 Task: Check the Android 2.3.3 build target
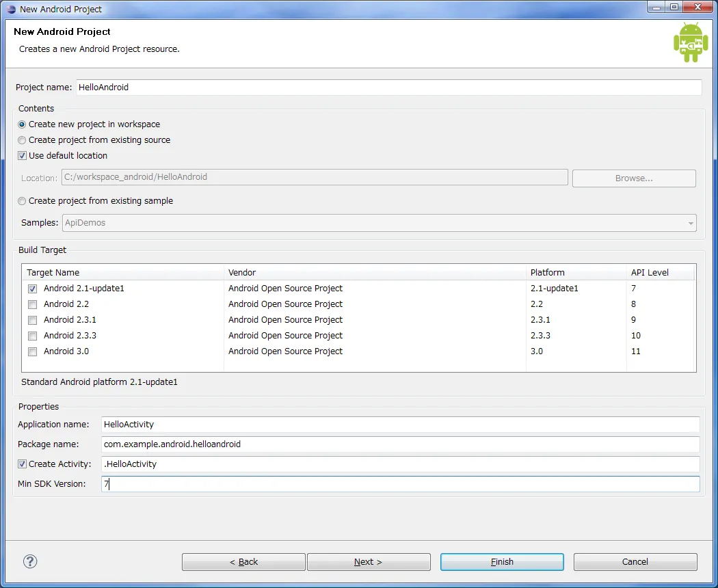(33, 336)
